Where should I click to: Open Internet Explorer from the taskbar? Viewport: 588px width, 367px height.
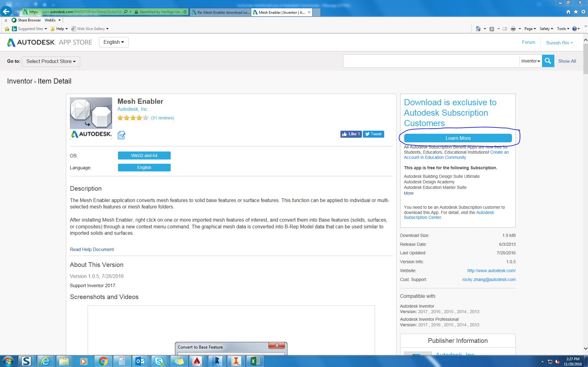[x=45, y=361]
